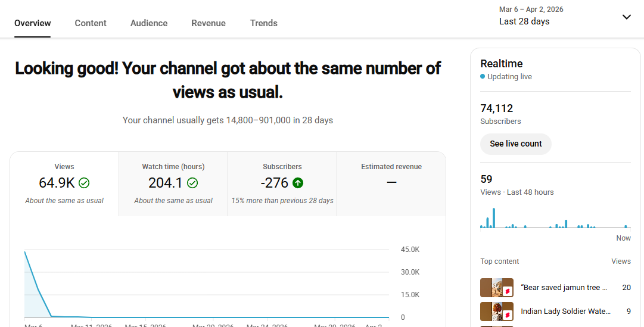Viewport: 644px width, 327px height.
Task: Switch to the Content tab
Action: (x=91, y=23)
